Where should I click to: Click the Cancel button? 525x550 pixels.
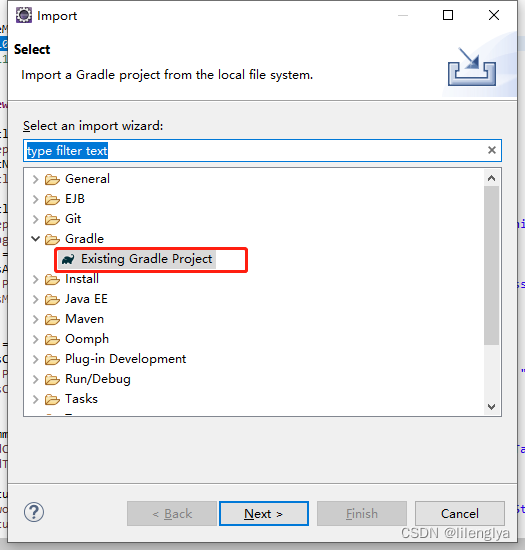click(x=460, y=514)
